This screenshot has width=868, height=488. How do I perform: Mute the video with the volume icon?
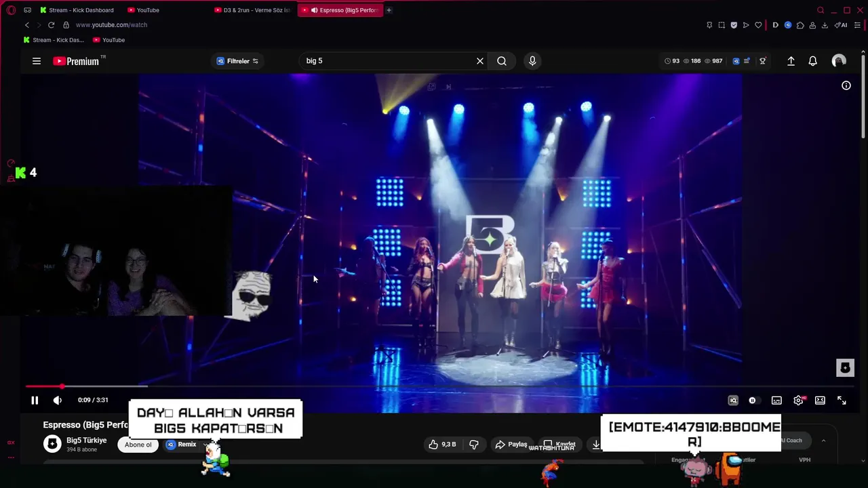(58, 401)
